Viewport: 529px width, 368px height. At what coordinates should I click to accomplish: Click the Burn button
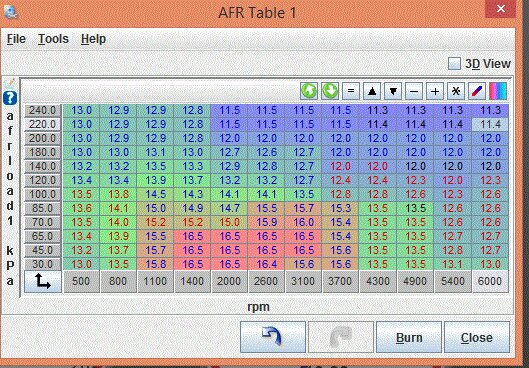[x=409, y=337]
